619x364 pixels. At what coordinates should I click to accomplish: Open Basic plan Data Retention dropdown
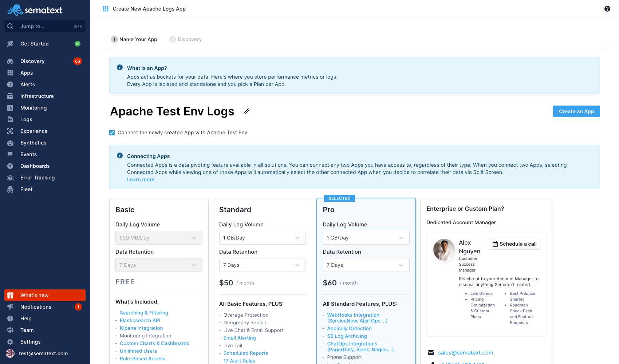(x=159, y=265)
